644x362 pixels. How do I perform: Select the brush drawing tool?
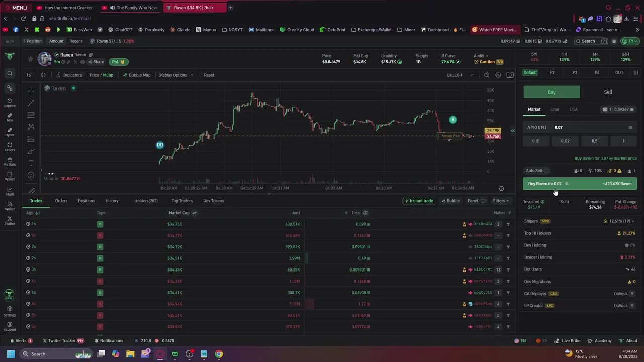tap(31, 151)
